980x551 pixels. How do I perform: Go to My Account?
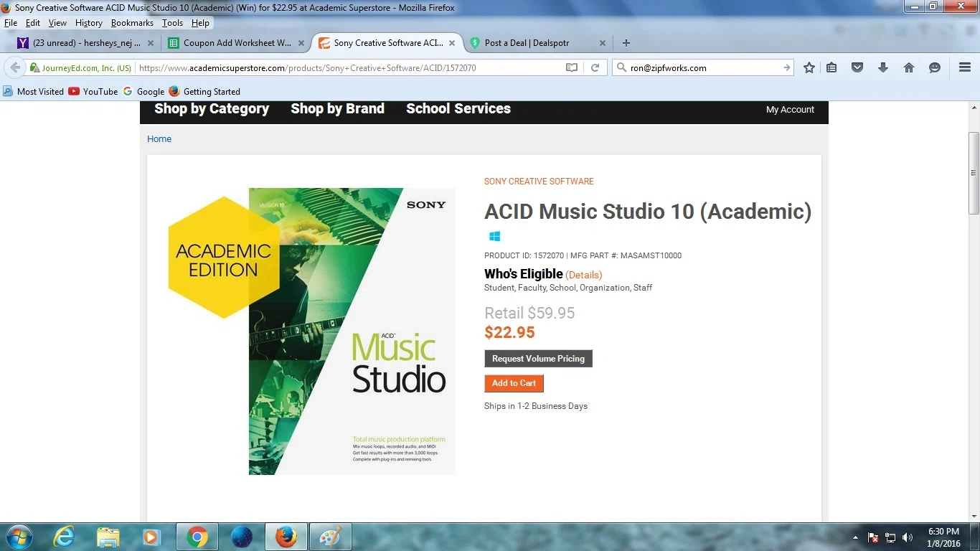[x=790, y=110]
